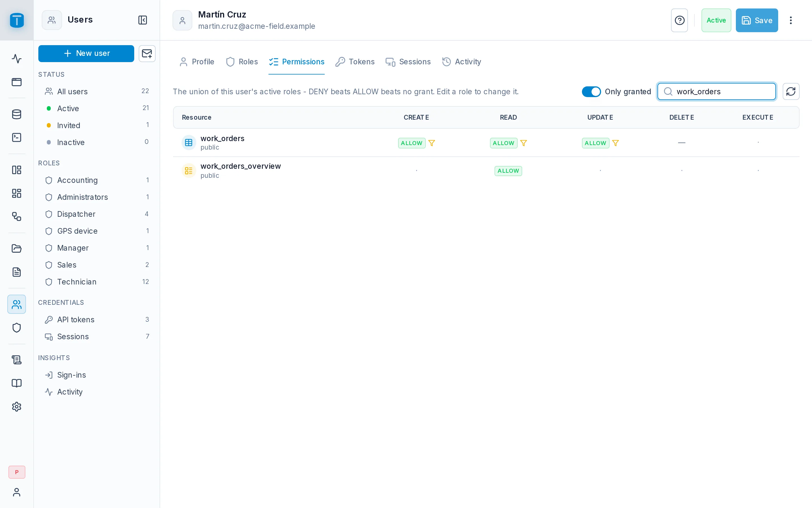Select the Dispatcher role
Screen dimensions: 812x508
click(x=97, y=214)
